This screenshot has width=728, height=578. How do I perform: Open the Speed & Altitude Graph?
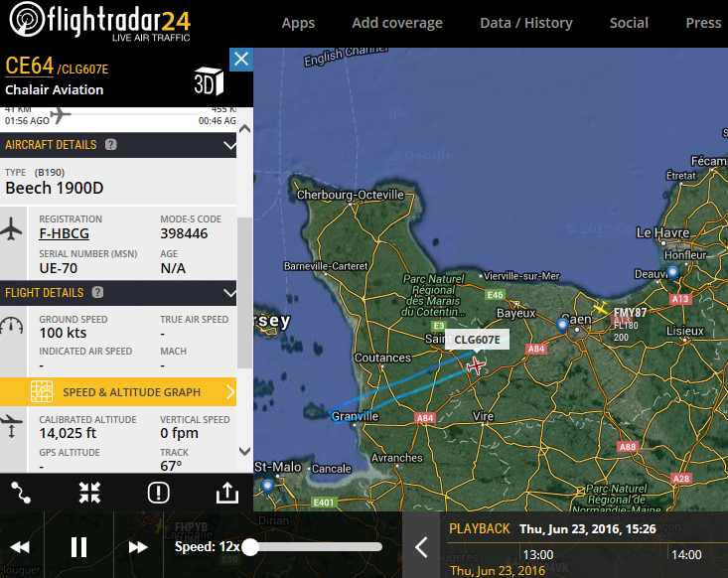click(x=118, y=392)
